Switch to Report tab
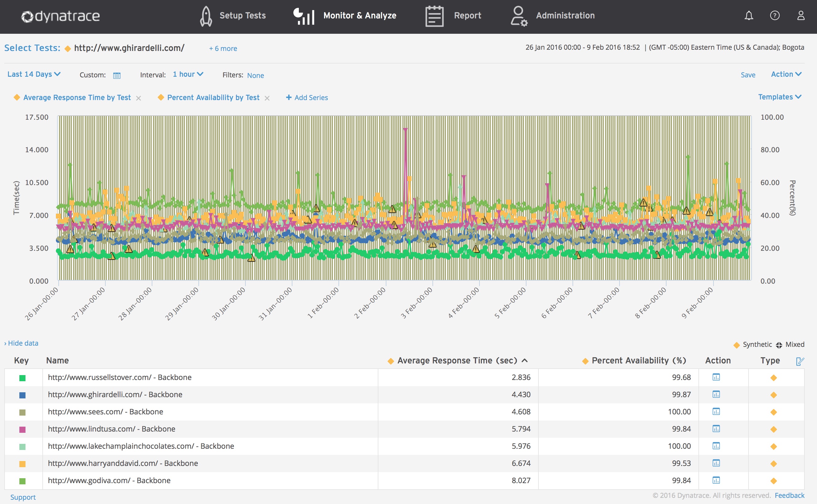This screenshot has width=817, height=504. (467, 15)
